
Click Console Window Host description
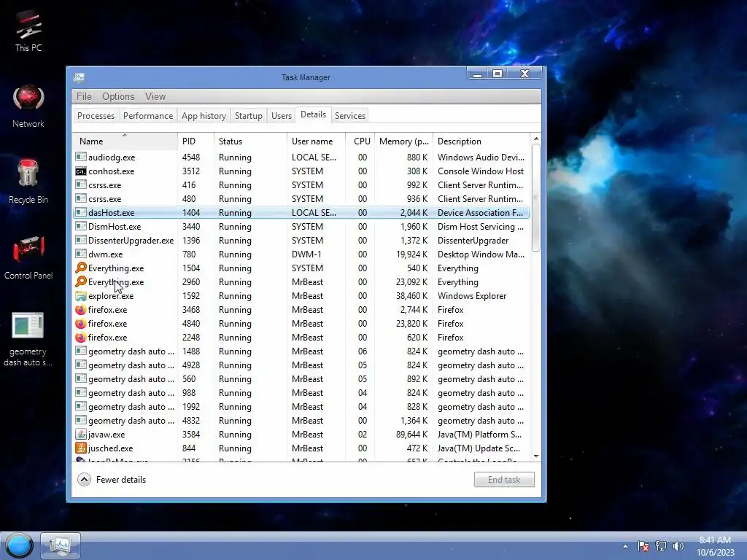click(x=480, y=171)
